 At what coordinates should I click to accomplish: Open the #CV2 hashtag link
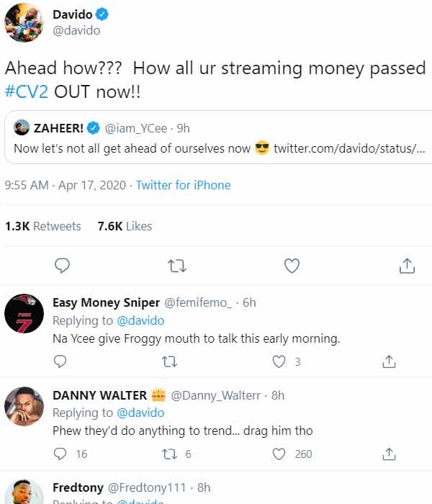click(27, 91)
